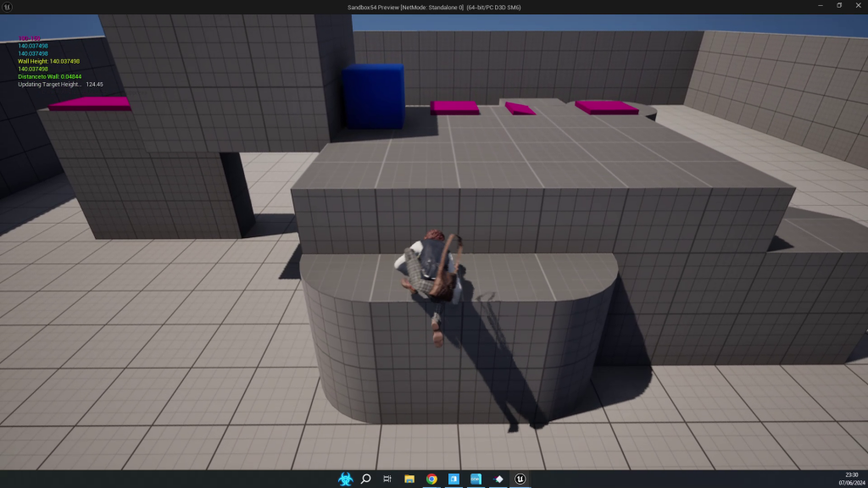Launch File Explorer from the taskbar
The height and width of the screenshot is (488, 868).
pyautogui.click(x=409, y=479)
